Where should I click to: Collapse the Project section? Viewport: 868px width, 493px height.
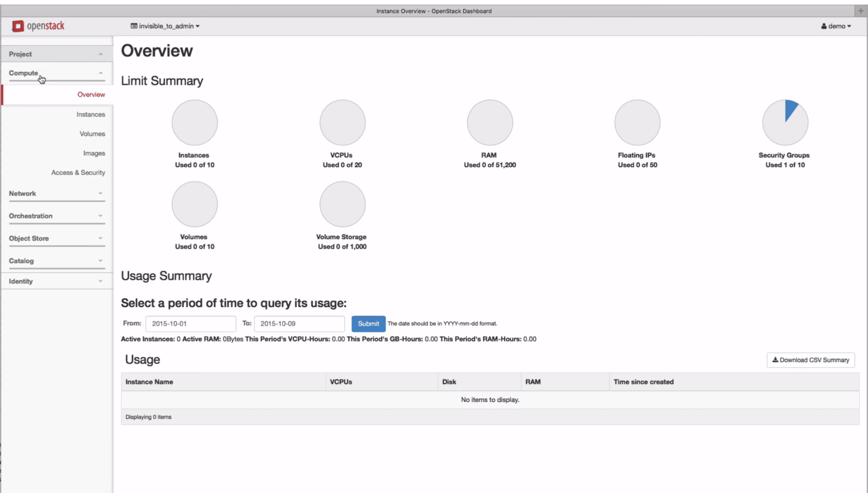point(57,54)
